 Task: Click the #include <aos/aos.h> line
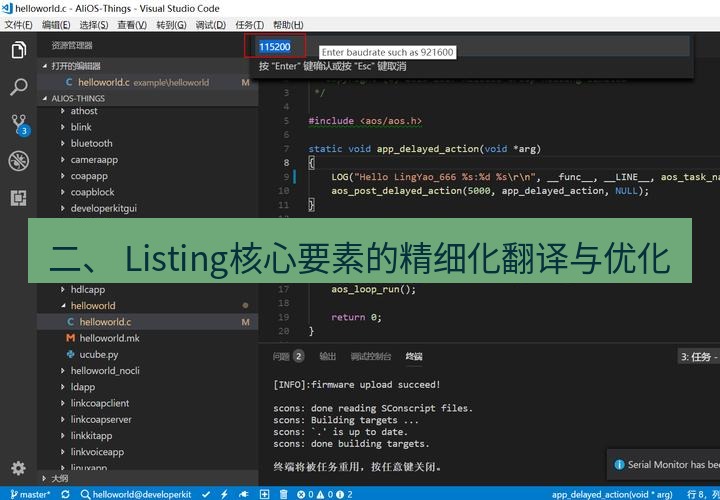365,121
